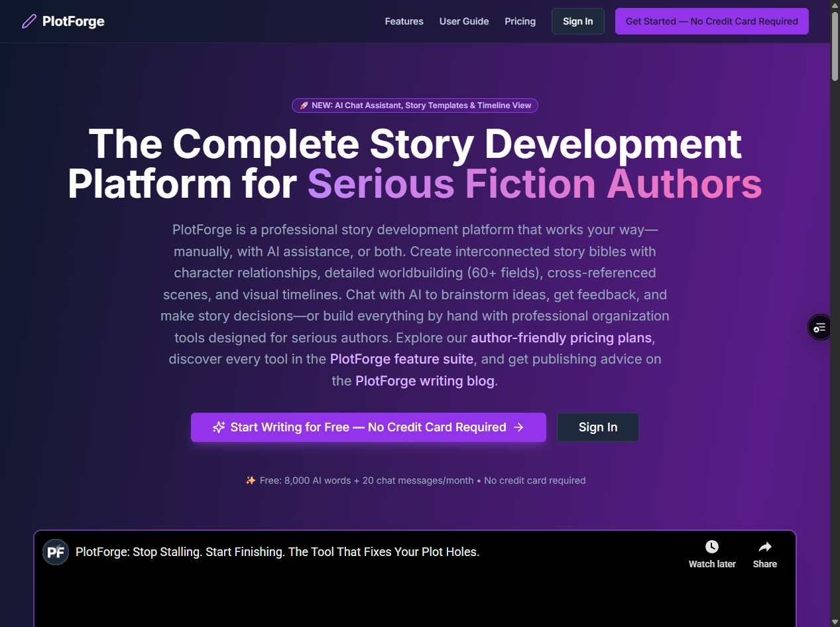Click the Share arrow icon in the video player
Viewport: 840px width, 627px height.
(x=764, y=546)
